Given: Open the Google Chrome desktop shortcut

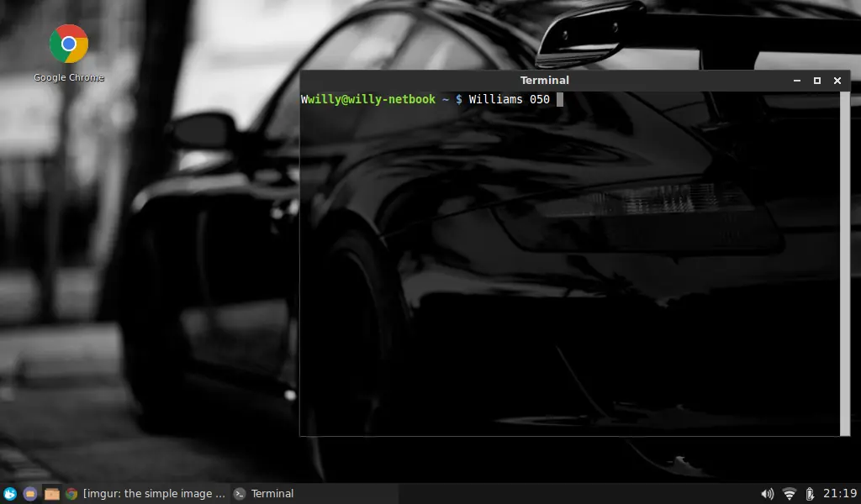Looking at the screenshot, I should point(69,53).
